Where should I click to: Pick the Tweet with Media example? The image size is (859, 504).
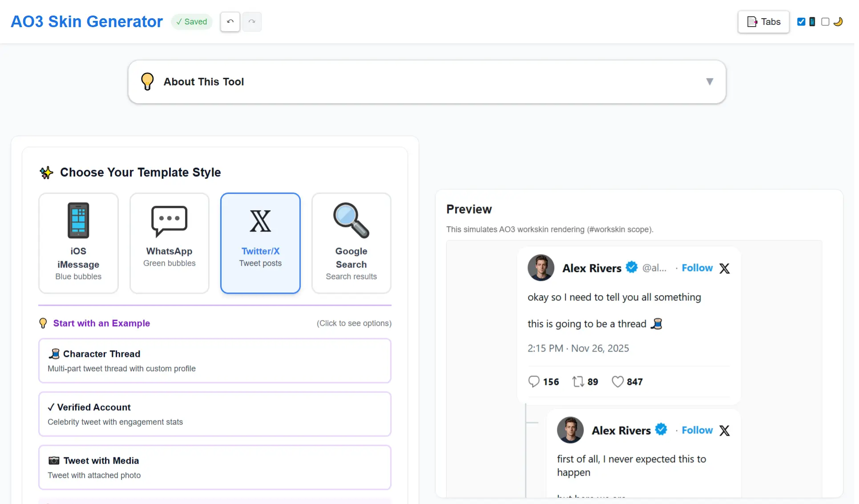pyautogui.click(x=214, y=467)
